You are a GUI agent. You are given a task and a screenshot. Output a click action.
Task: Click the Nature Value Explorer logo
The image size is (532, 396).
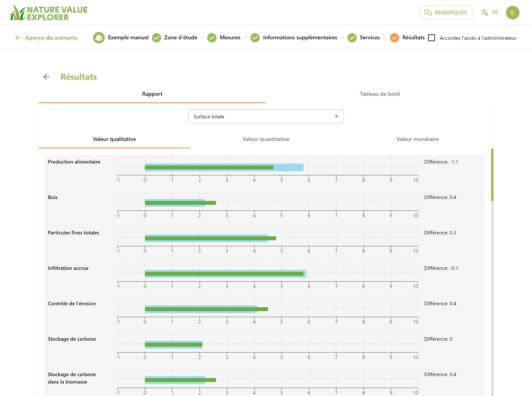(49, 13)
